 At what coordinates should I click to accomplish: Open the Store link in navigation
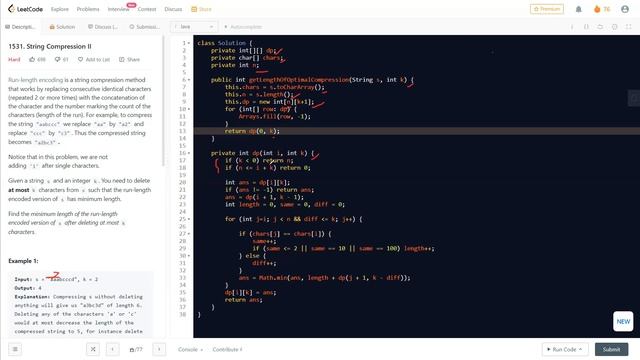pos(201,9)
